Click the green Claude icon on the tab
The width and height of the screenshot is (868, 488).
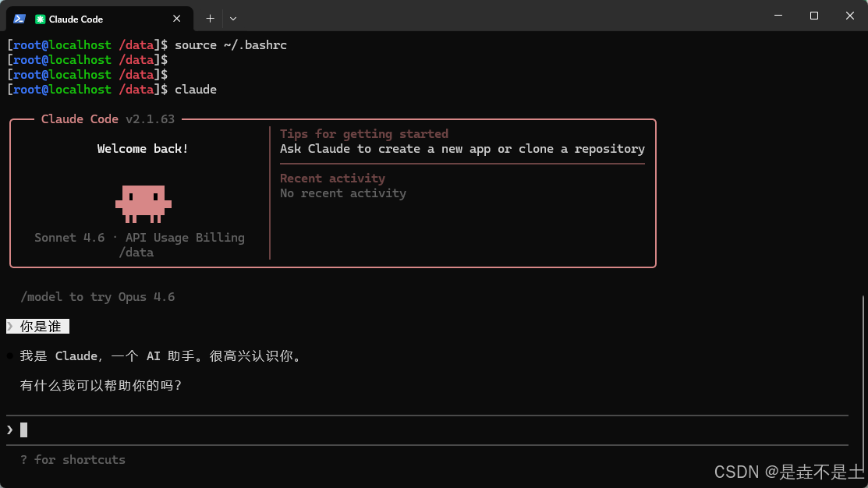point(40,19)
